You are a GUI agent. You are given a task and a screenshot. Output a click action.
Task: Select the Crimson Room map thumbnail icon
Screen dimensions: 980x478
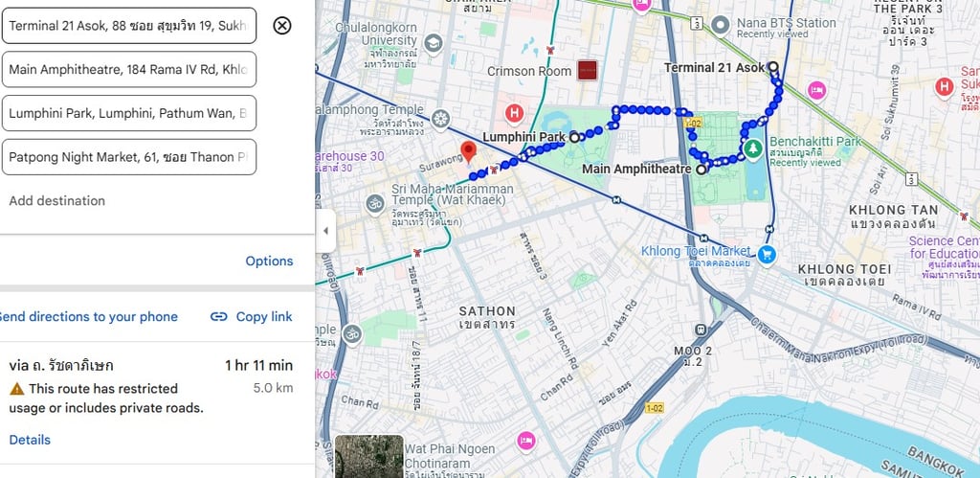click(587, 70)
